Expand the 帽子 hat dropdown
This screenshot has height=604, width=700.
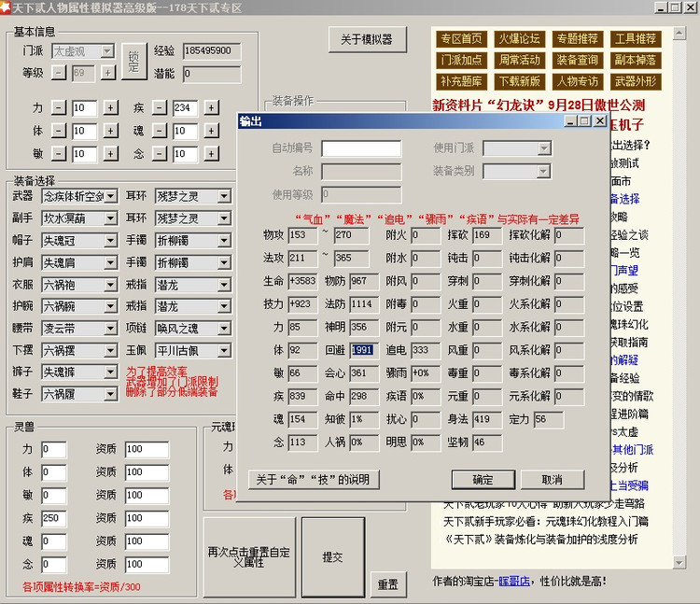111,241
